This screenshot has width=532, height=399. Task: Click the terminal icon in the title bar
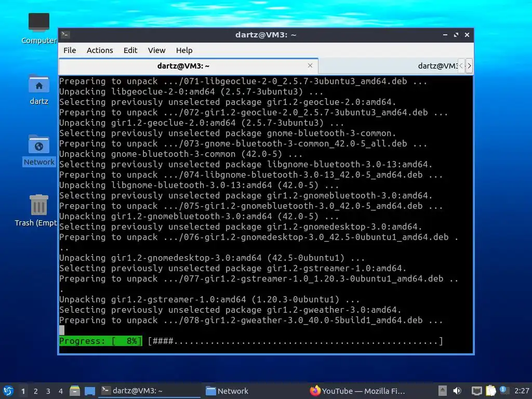65,34
